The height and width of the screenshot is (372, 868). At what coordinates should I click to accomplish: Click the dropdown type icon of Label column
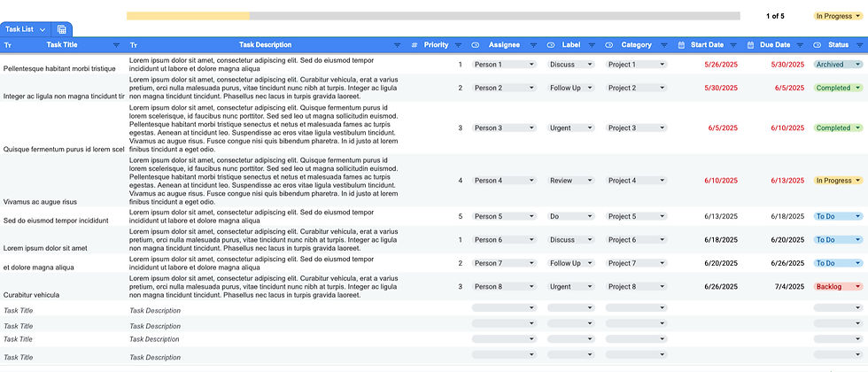pos(551,45)
